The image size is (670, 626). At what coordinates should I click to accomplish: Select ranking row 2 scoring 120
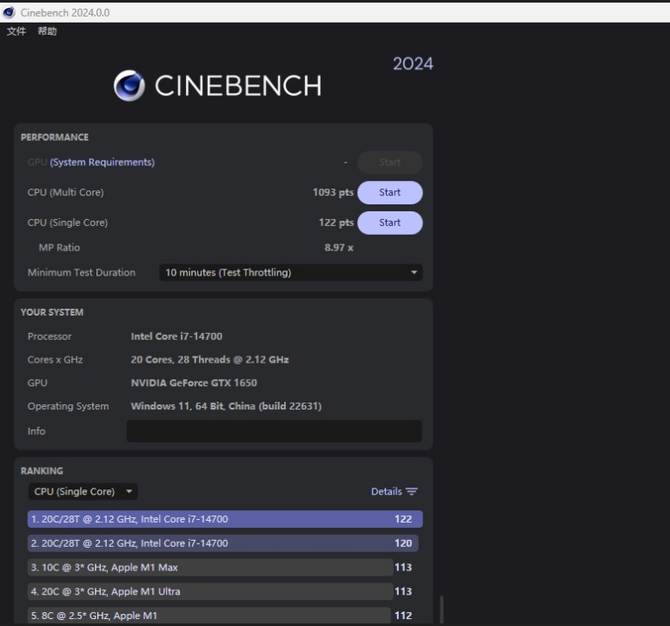(x=223, y=544)
